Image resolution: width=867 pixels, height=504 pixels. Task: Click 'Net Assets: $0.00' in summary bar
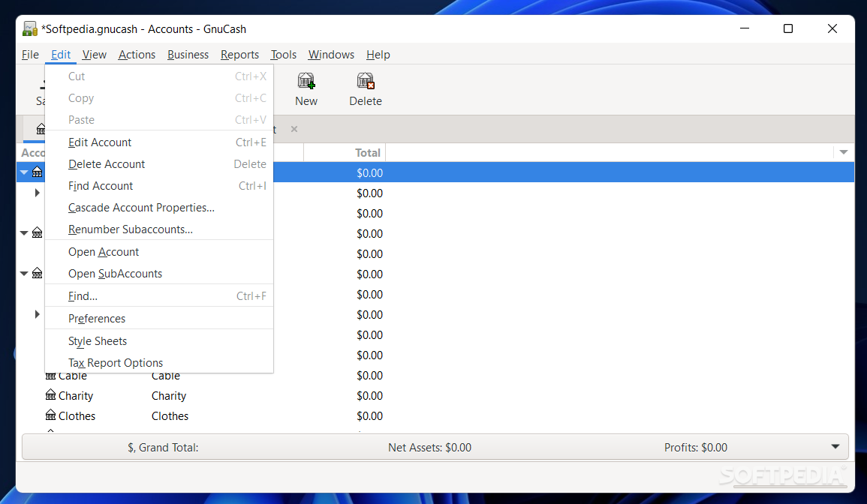tap(429, 447)
